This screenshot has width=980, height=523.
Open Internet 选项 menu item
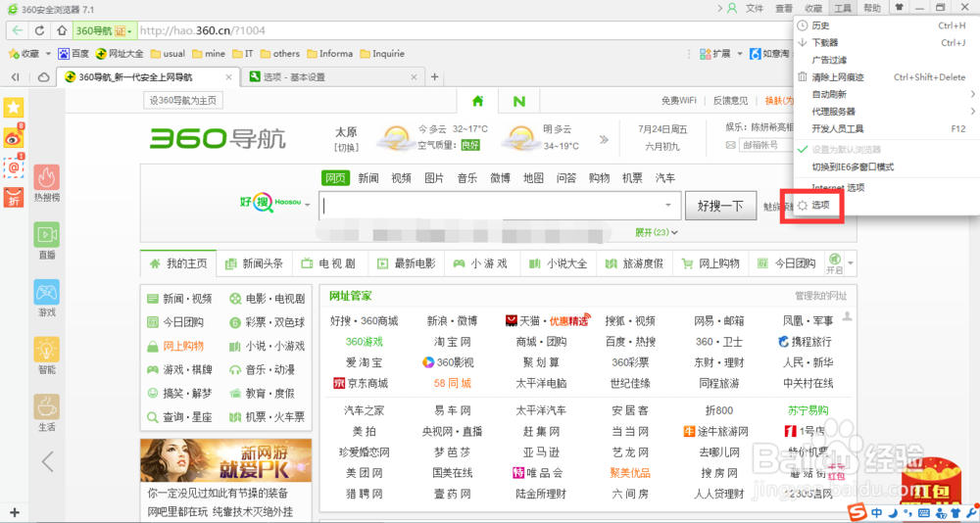[x=886, y=187]
